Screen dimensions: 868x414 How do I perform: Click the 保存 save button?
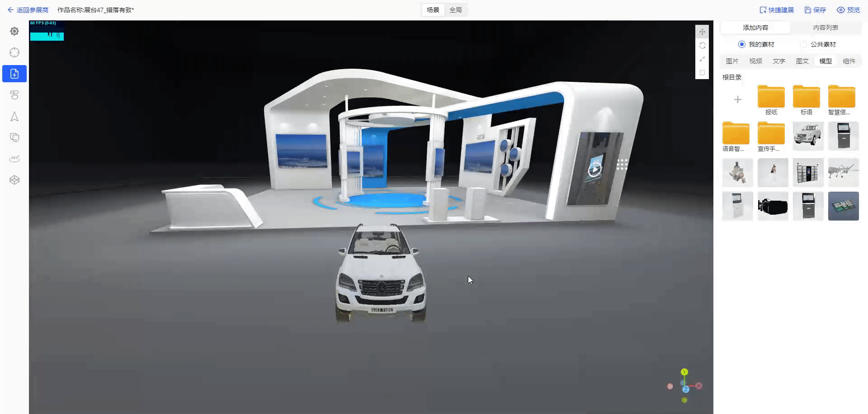click(x=815, y=10)
